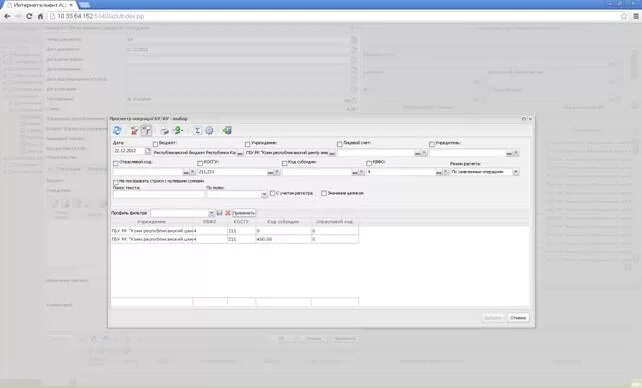Image resolution: width=642 pixels, height=388 pixels.
Task: Open a new browser tab
Action: [84, 5]
